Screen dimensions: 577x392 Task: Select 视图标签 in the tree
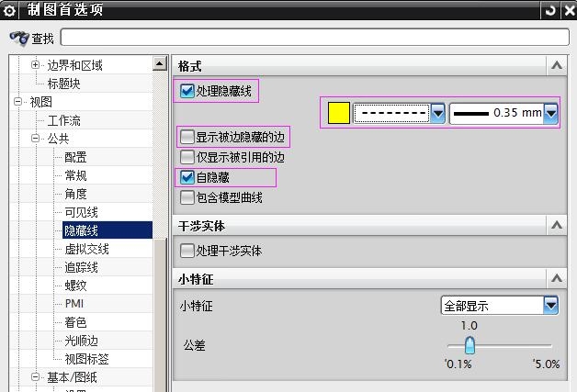(x=86, y=359)
